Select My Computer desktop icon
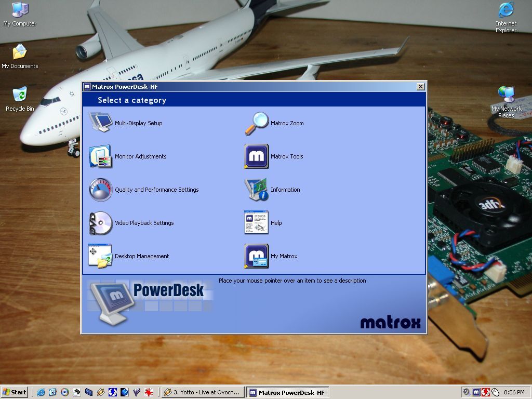The height and width of the screenshot is (399, 532). (x=20, y=14)
